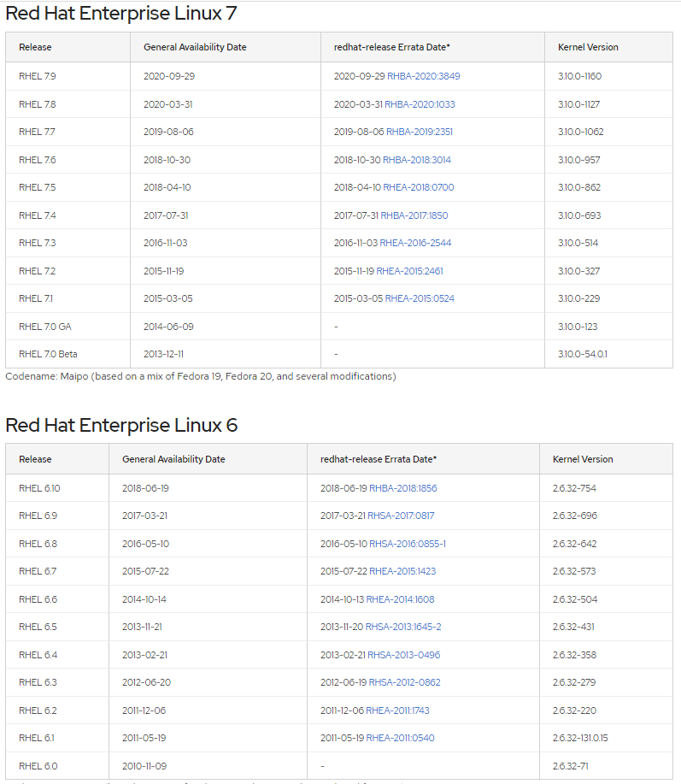The height and width of the screenshot is (784, 681).
Task: Open the RHSA-2013-0496 errata link
Action: pyautogui.click(x=403, y=655)
